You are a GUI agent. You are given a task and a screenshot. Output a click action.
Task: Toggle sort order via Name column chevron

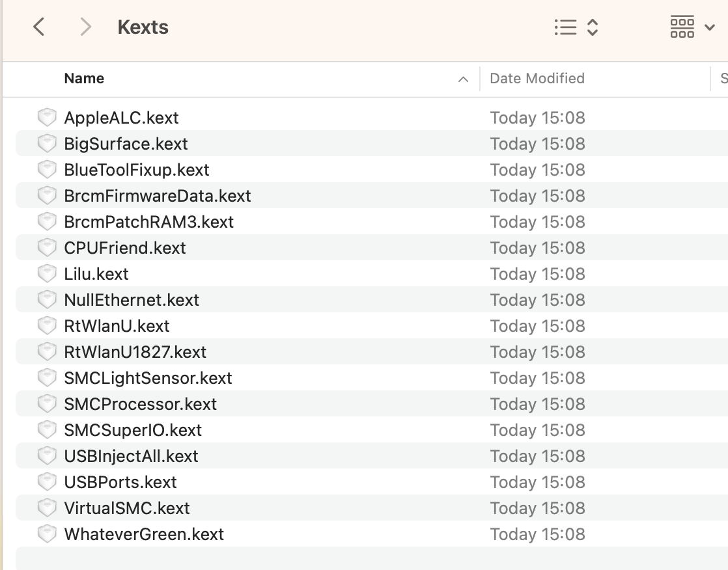(x=462, y=78)
